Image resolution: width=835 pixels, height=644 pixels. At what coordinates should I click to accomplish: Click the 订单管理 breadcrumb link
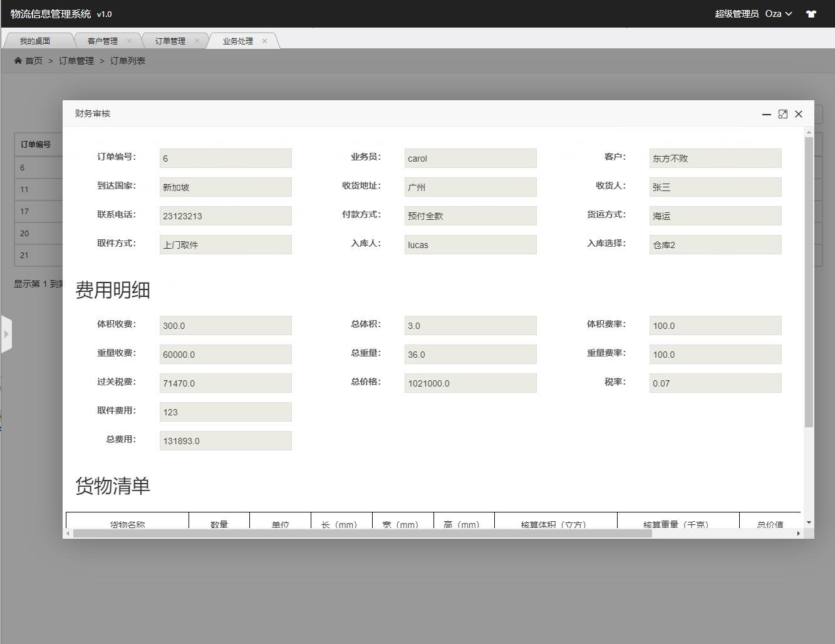click(76, 61)
